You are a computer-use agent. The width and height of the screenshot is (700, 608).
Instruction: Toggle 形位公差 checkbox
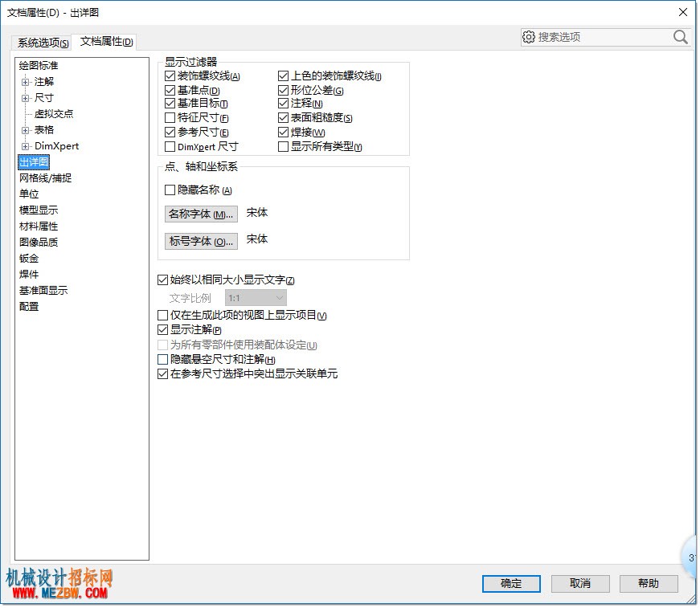[284, 91]
